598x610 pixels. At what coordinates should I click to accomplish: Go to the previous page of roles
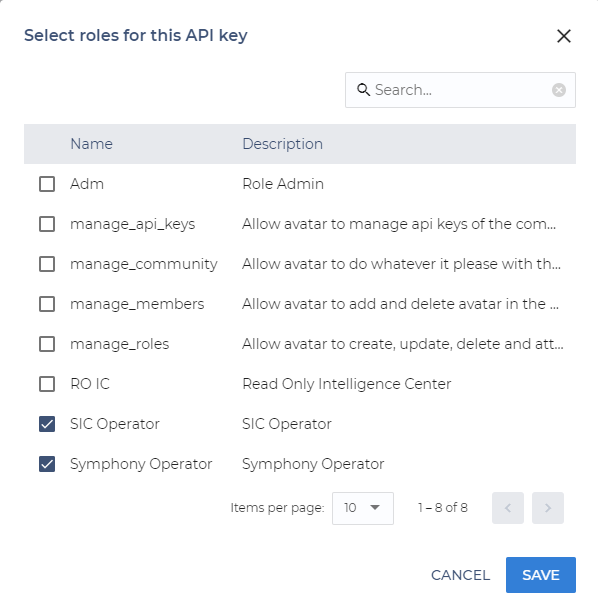click(508, 508)
